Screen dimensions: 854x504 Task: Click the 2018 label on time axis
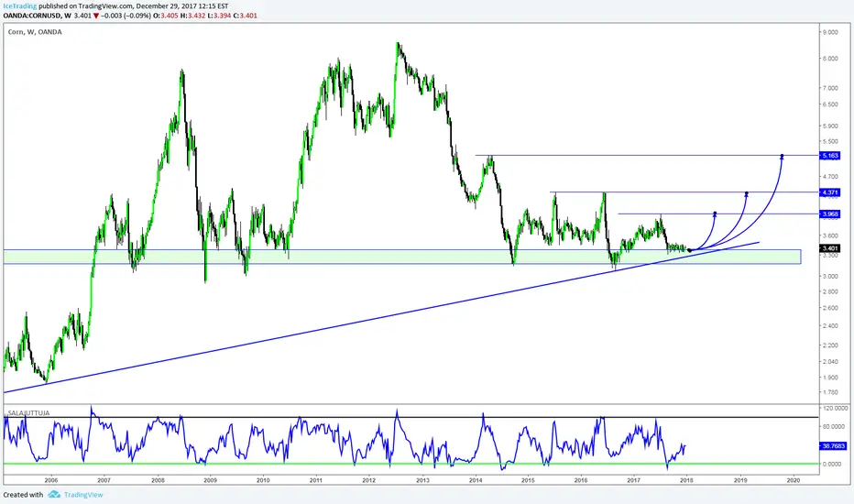pyautogui.click(x=686, y=480)
